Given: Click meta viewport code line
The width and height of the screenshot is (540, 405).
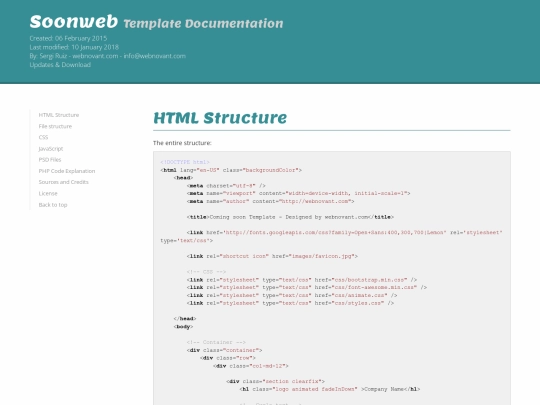Looking at the screenshot, I should pyautogui.click(x=299, y=194).
